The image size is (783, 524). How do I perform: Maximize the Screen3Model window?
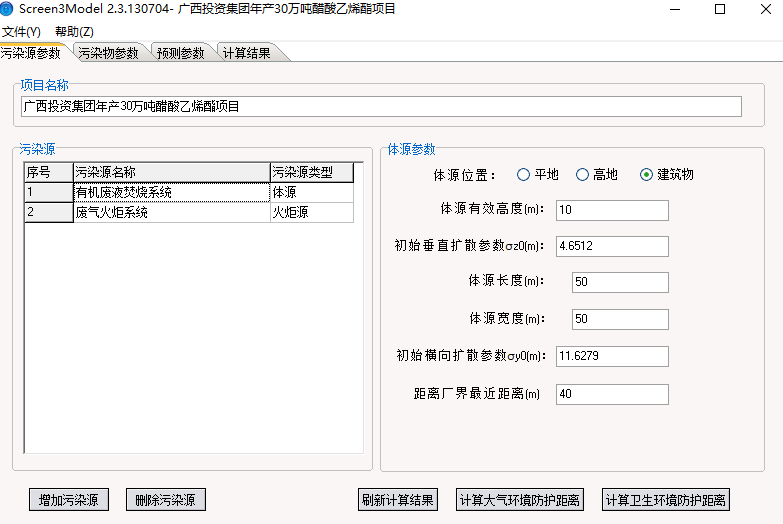tap(720, 9)
